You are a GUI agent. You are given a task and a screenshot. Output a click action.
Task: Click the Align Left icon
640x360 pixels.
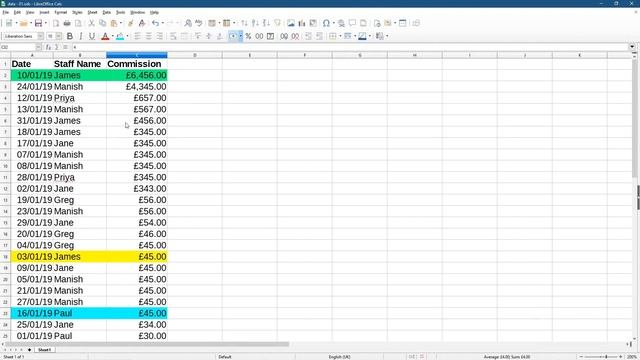(138, 36)
